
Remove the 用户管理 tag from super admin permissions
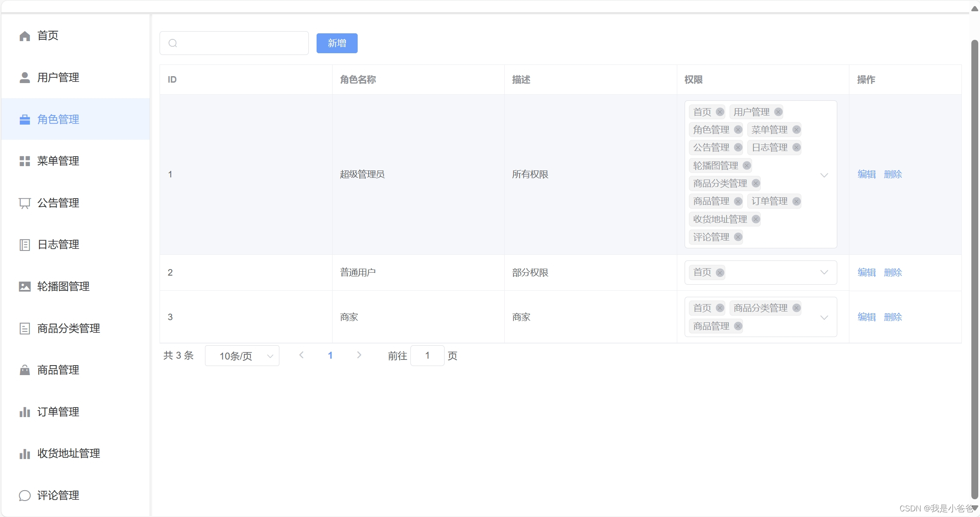tap(778, 112)
